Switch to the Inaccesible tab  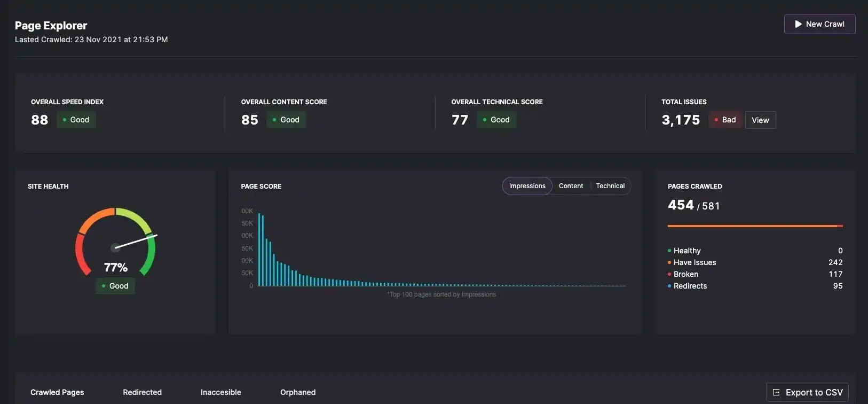tap(220, 392)
